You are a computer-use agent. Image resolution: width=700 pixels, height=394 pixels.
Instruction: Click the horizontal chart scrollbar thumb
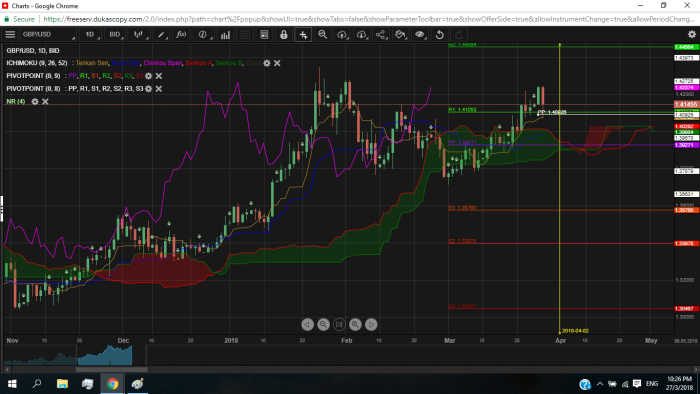coord(112,369)
